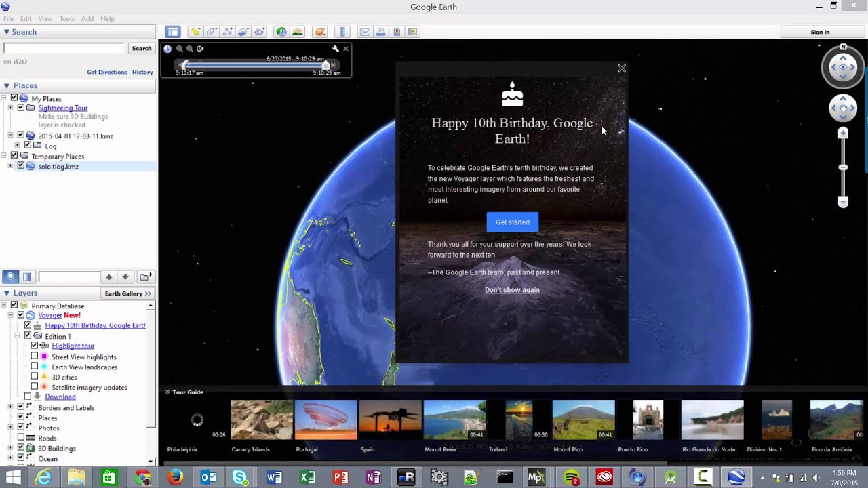The image size is (868, 488).
Task: Select the Add Path toolbar icon
Action: [227, 32]
